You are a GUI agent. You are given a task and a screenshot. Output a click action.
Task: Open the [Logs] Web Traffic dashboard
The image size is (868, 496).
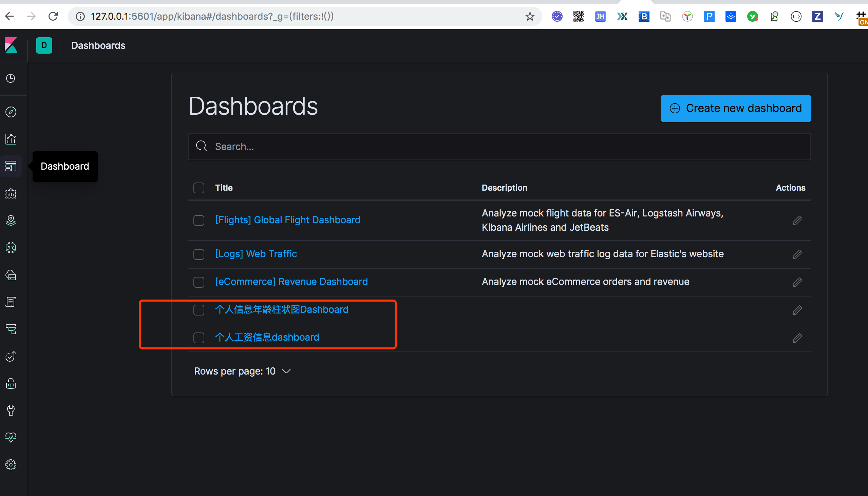[256, 254]
